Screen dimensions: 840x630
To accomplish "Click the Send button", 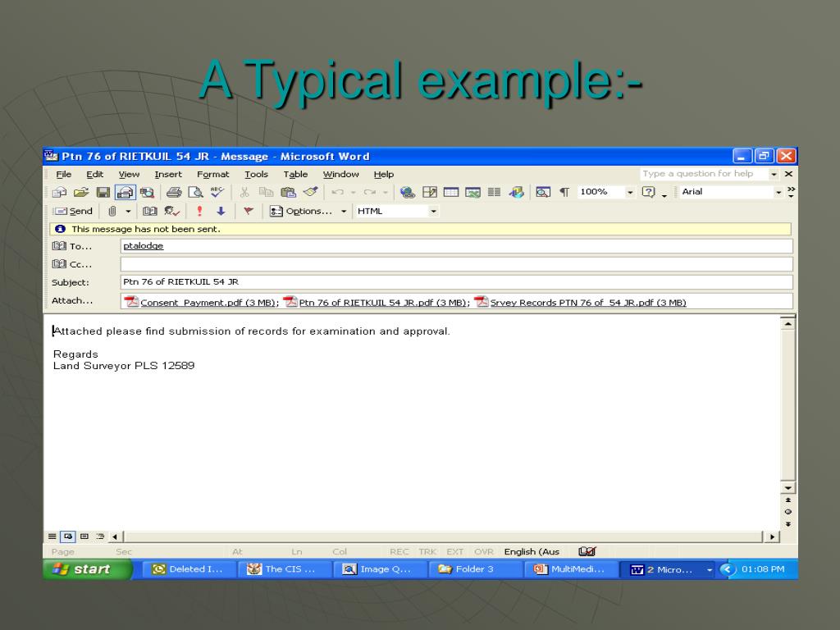I will (x=73, y=211).
